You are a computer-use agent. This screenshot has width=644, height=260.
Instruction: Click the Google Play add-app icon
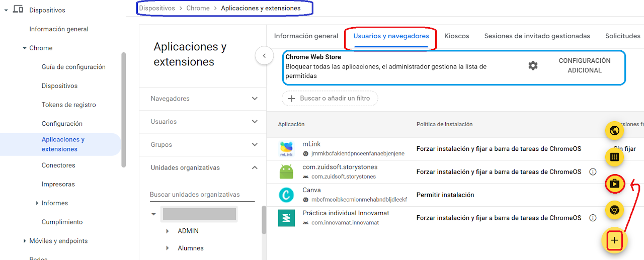[614, 184]
